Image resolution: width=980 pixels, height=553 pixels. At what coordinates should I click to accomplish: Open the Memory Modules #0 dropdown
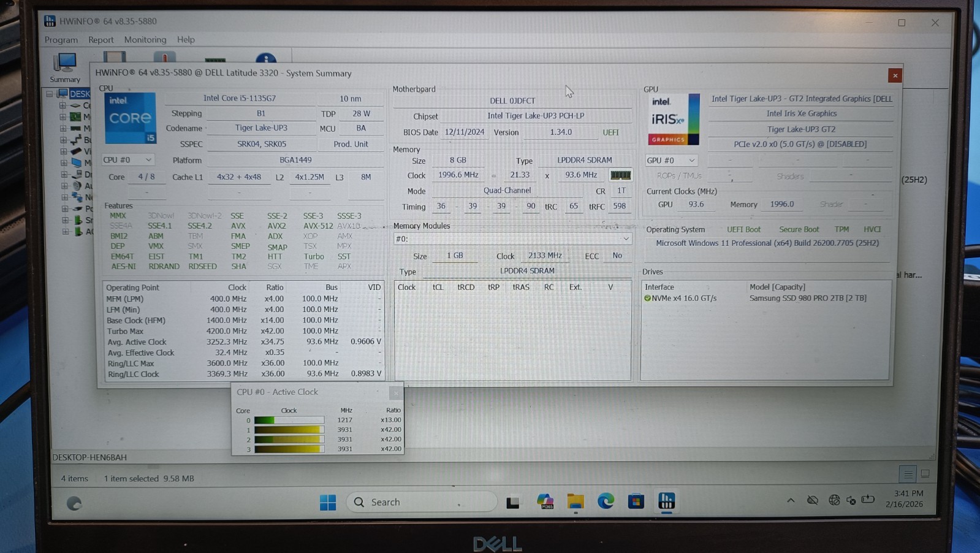512,238
